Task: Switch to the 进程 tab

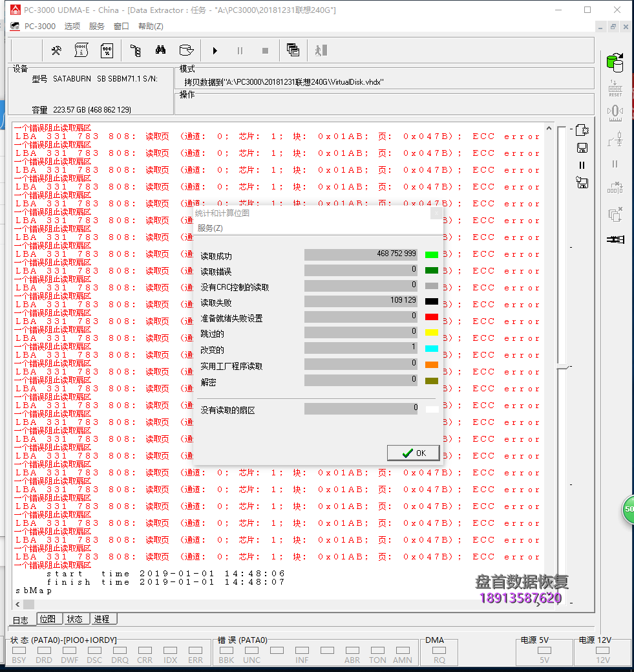Action: click(x=101, y=620)
